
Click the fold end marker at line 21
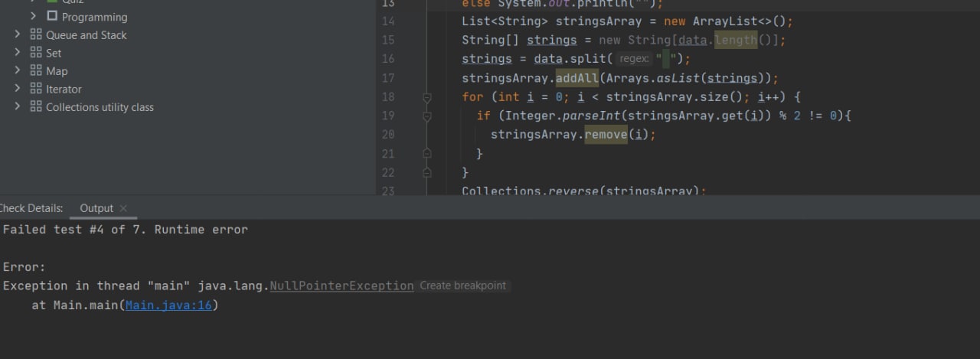tap(427, 154)
